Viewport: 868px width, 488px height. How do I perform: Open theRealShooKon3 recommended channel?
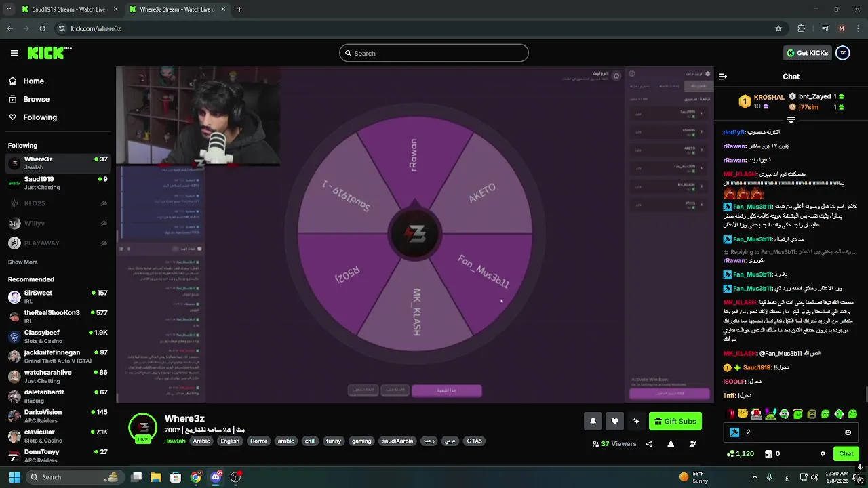[x=58, y=317]
